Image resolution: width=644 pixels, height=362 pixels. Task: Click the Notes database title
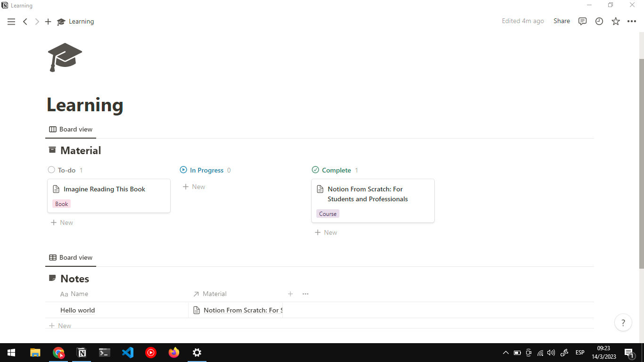(74, 279)
